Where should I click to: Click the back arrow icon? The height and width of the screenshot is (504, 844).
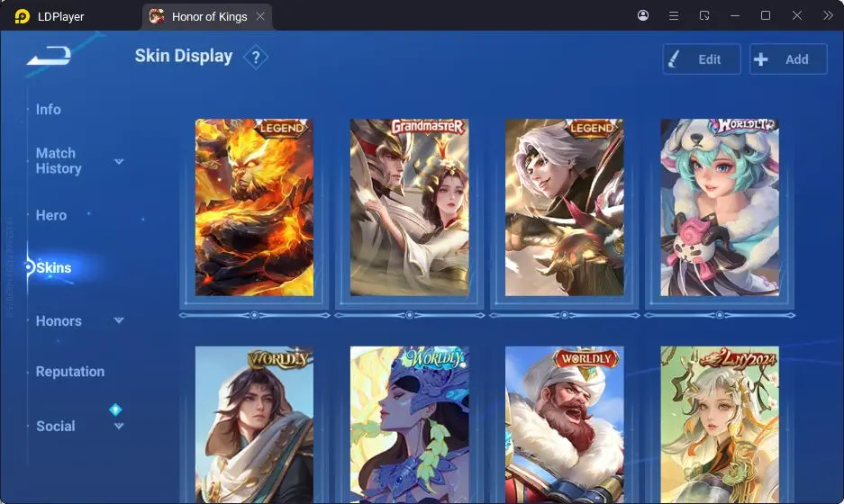[49, 56]
